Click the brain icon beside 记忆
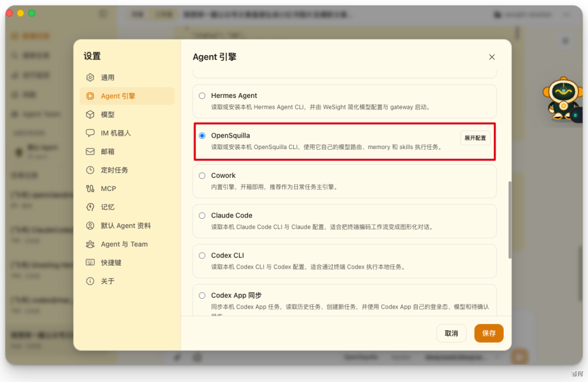The height and width of the screenshot is (382, 588). click(x=90, y=207)
